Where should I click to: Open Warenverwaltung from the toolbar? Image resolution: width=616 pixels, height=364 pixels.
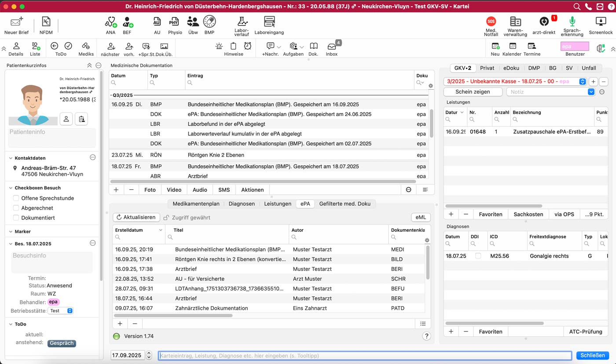click(515, 22)
